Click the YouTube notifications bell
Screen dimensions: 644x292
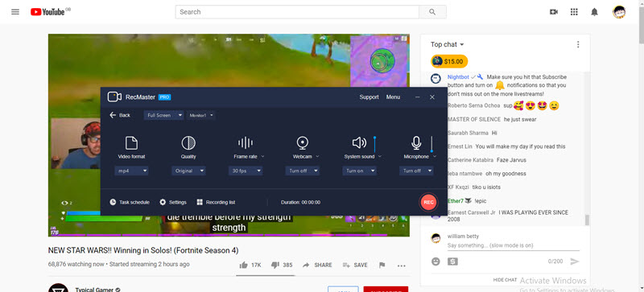tap(594, 12)
